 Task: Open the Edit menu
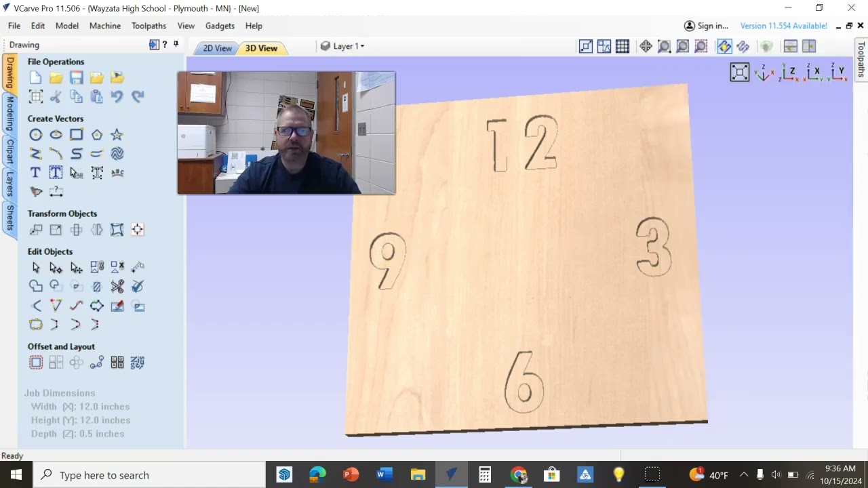point(38,26)
